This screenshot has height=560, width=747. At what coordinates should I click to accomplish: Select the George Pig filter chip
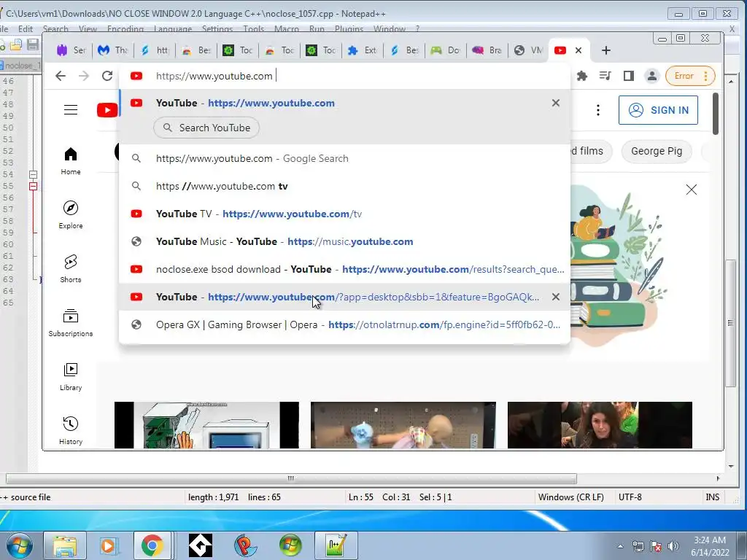[657, 152]
